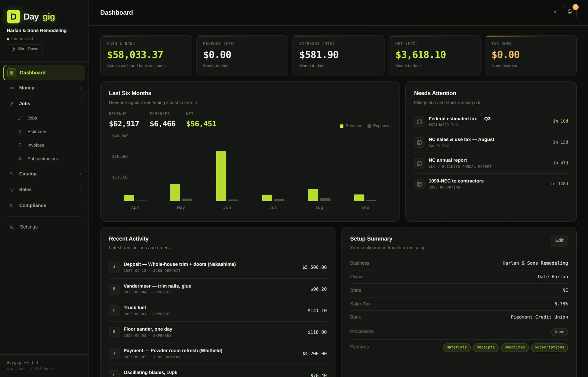Screen dimensions: 588x377
Task: Open the notifications bell
Action: [x=570, y=12]
